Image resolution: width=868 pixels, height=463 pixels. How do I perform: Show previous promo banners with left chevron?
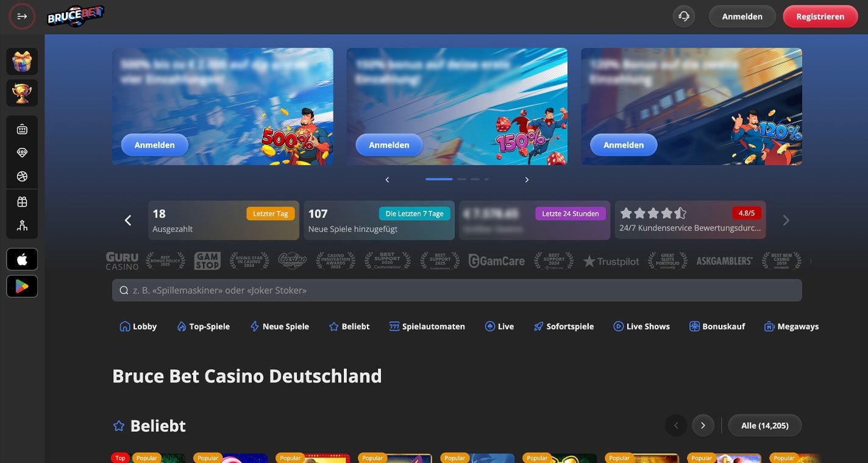coord(387,180)
